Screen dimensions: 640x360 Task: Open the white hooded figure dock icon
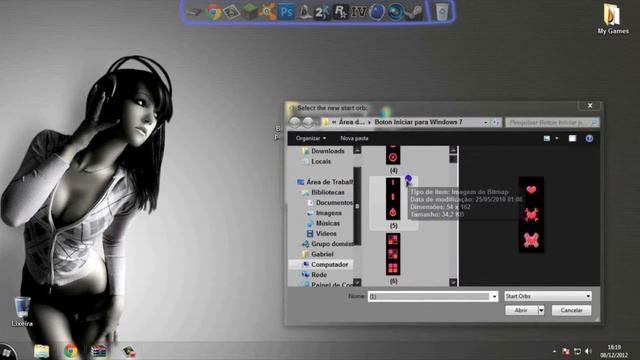pyautogui.click(x=304, y=12)
